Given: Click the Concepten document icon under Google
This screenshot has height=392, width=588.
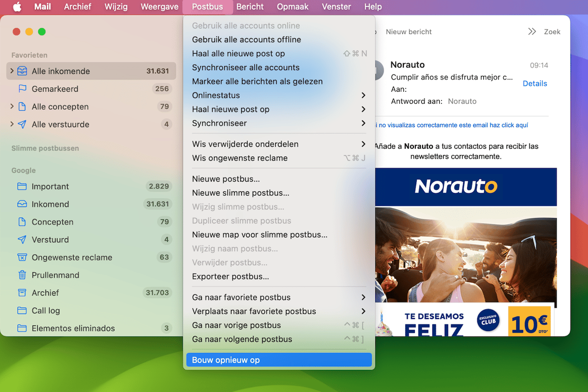Looking at the screenshot, I should (x=22, y=222).
